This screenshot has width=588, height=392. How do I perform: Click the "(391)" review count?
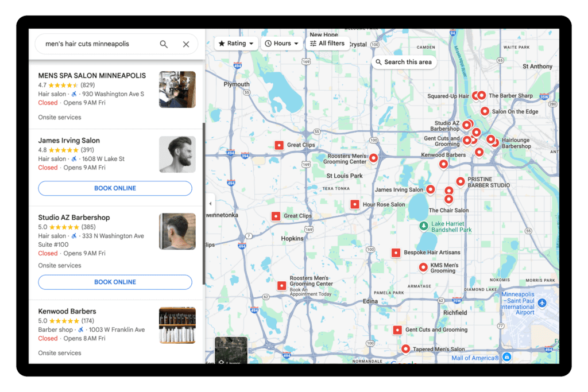click(87, 150)
